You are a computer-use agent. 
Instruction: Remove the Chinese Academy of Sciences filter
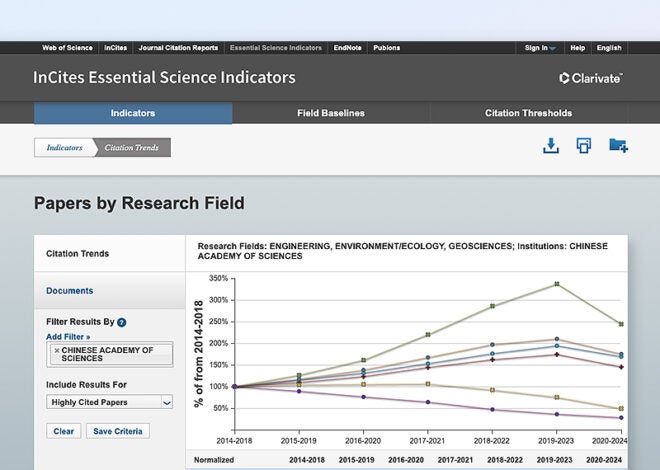pyautogui.click(x=57, y=350)
